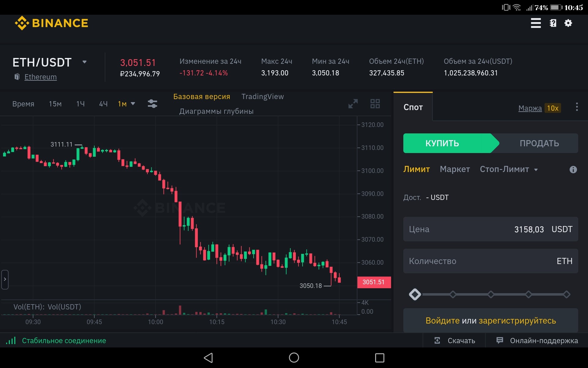
Task: Click the Ethereum info link
Action: coord(40,77)
